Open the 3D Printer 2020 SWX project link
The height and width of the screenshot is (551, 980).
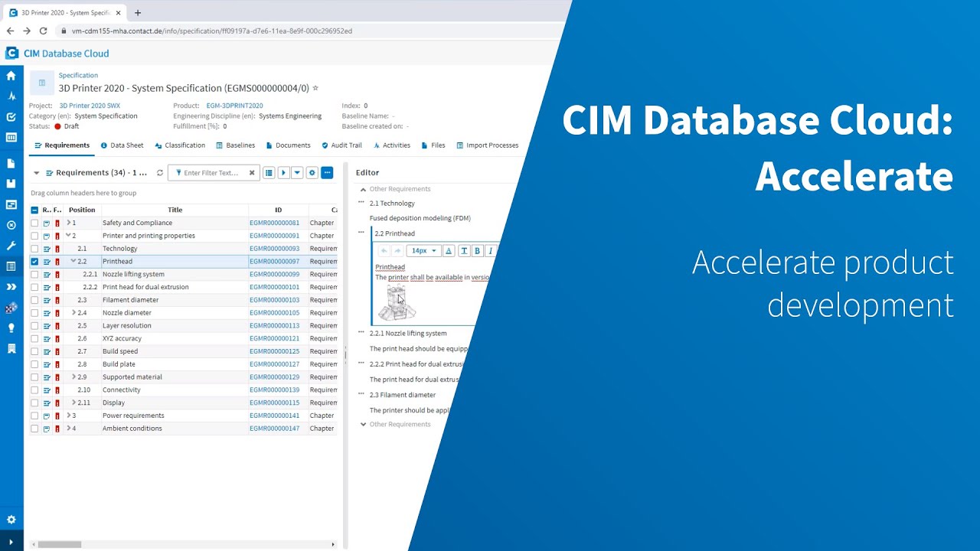coord(90,106)
